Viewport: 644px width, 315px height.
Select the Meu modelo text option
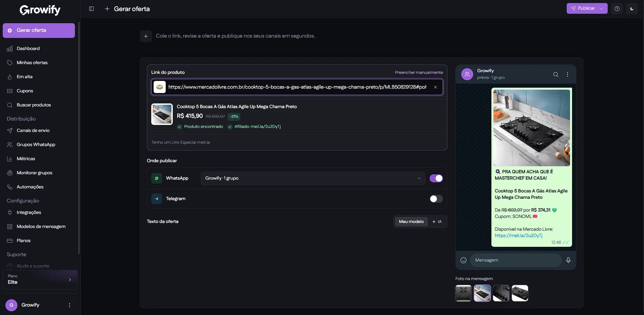[x=411, y=222]
